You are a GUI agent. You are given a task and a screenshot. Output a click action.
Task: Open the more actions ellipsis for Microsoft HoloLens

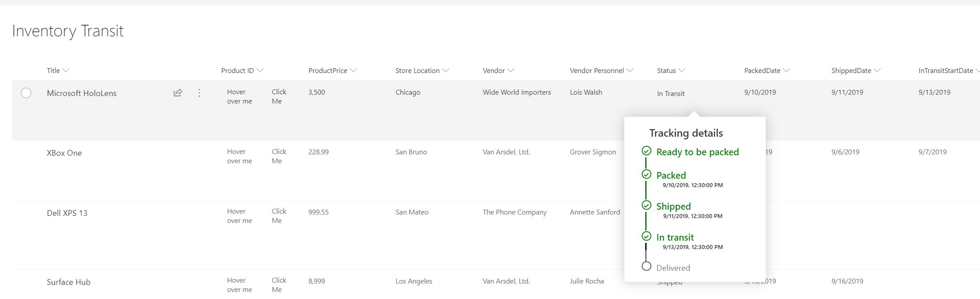(x=199, y=93)
